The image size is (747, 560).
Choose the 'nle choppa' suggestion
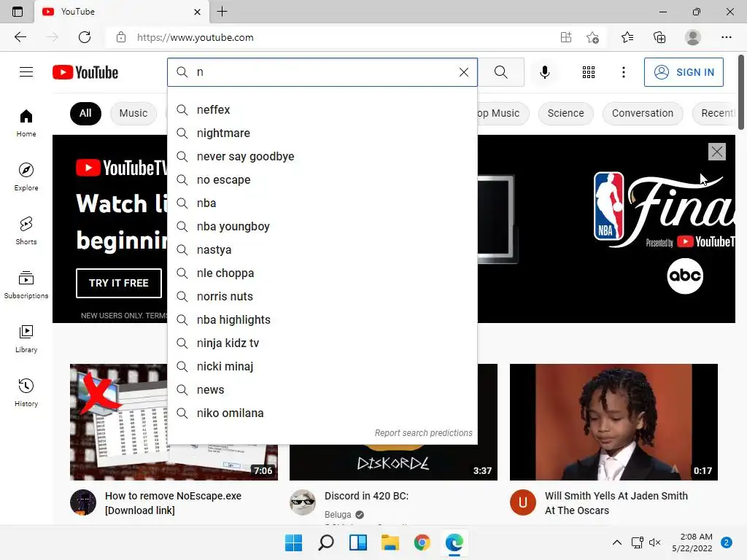pyautogui.click(x=322, y=273)
